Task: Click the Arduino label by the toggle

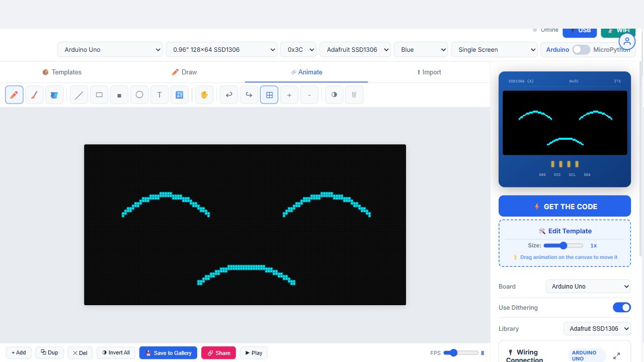Action: pyautogui.click(x=557, y=50)
